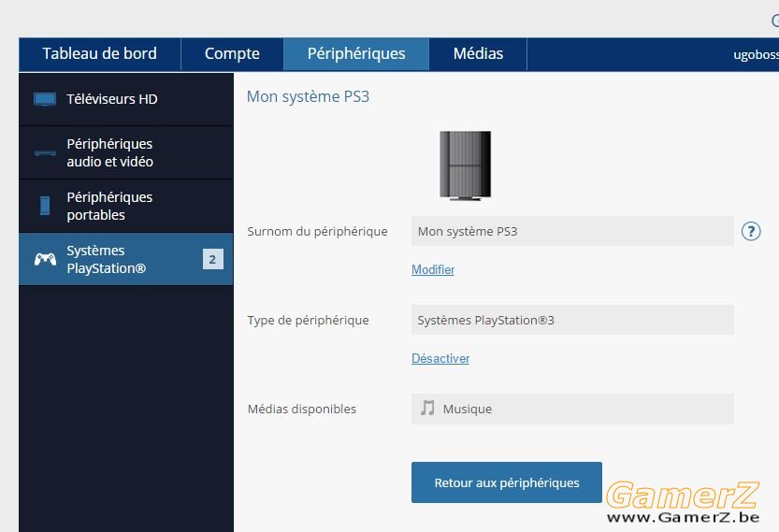The width and height of the screenshot is (779, 532).
Task: Click the PS3 console image
Action: (x=465, y=165)
